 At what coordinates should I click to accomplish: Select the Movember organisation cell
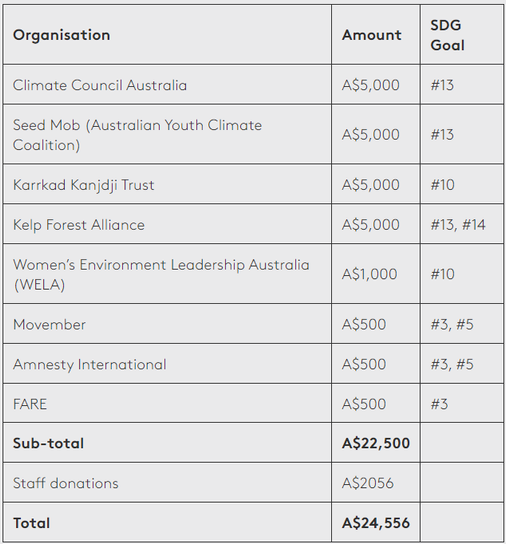pyautogui.click(x=167, y=324)
